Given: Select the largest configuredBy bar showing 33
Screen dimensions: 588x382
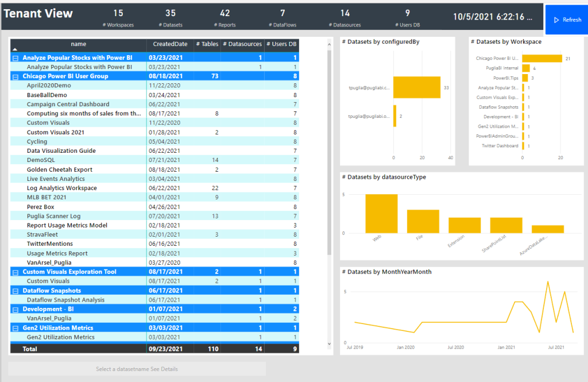Looking at the screenshot, I should [x=417, y=87].
